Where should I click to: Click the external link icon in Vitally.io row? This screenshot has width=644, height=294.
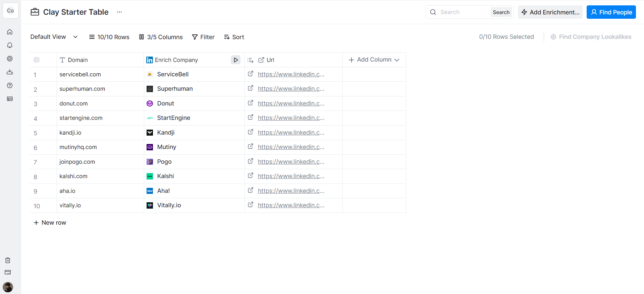click(x=251, y=205)
